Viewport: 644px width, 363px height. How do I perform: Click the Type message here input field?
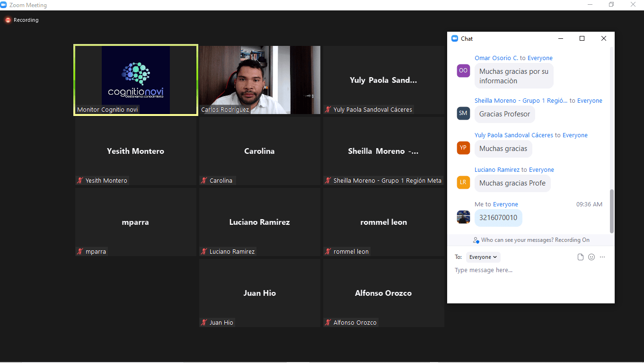(x=520, y=270)
